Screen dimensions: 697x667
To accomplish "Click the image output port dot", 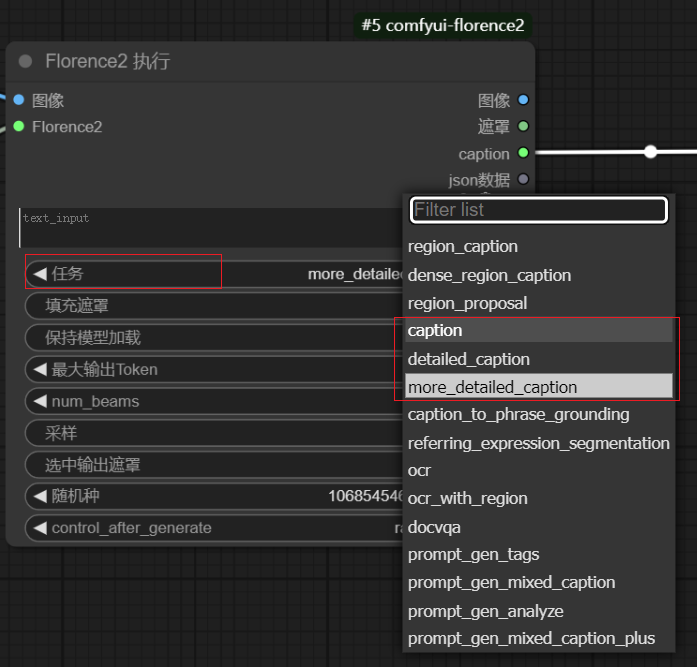I will (x=523, y=100).
